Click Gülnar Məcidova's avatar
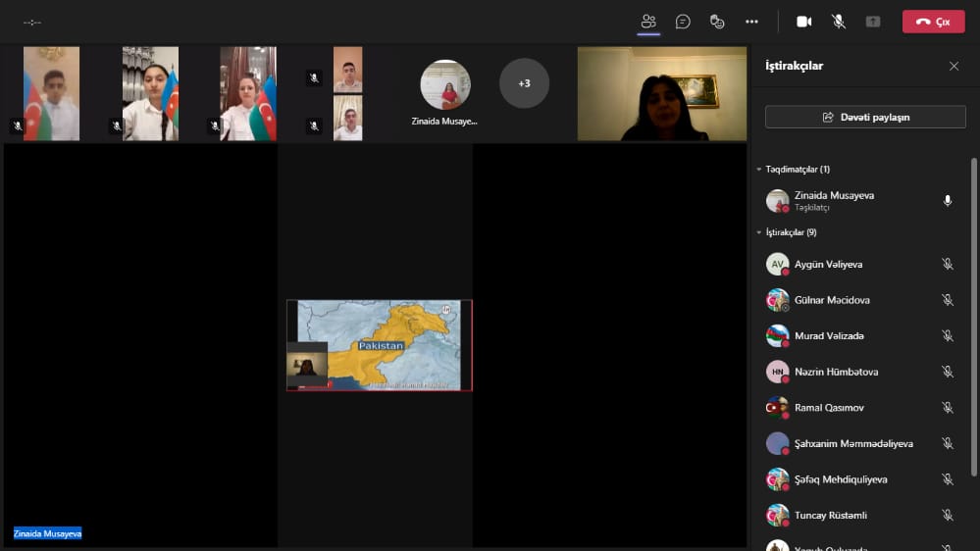 pyautogui.click(x=778, y=300)
